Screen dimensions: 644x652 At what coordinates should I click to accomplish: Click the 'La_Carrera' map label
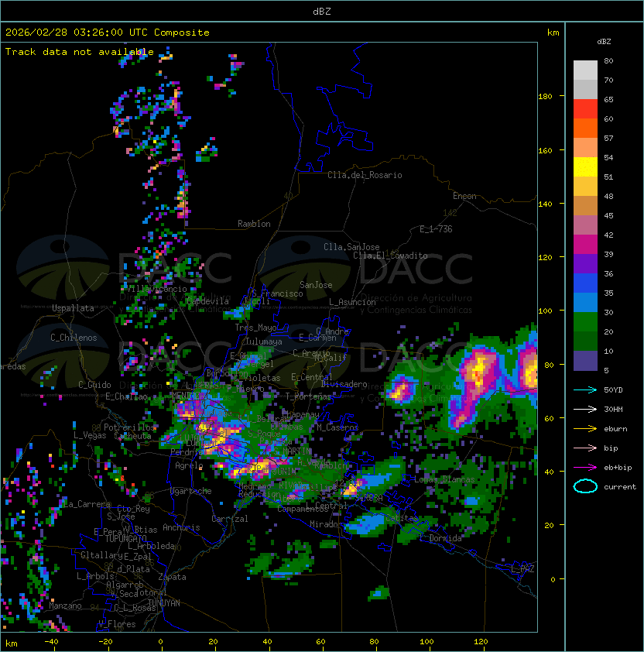point(87,504)
